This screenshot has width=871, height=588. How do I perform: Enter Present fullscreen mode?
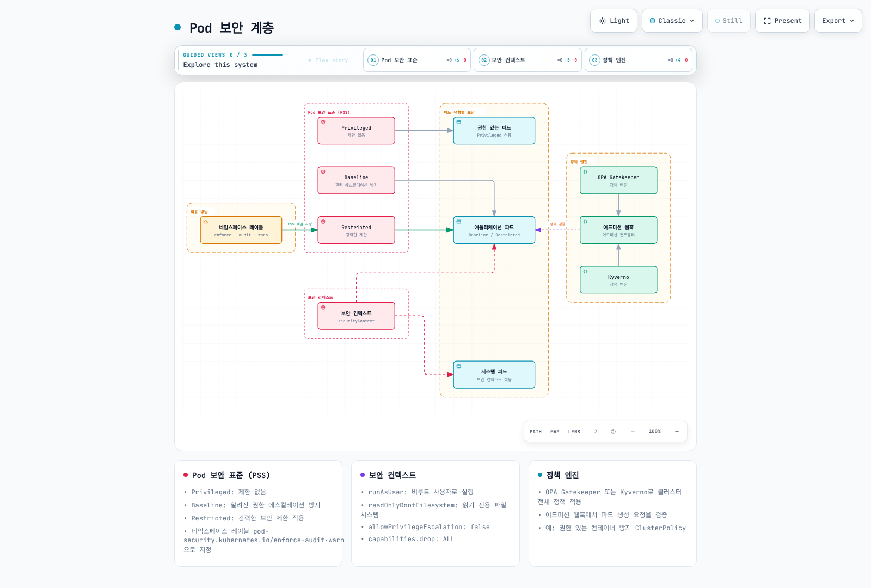click(x=782, y=21)
